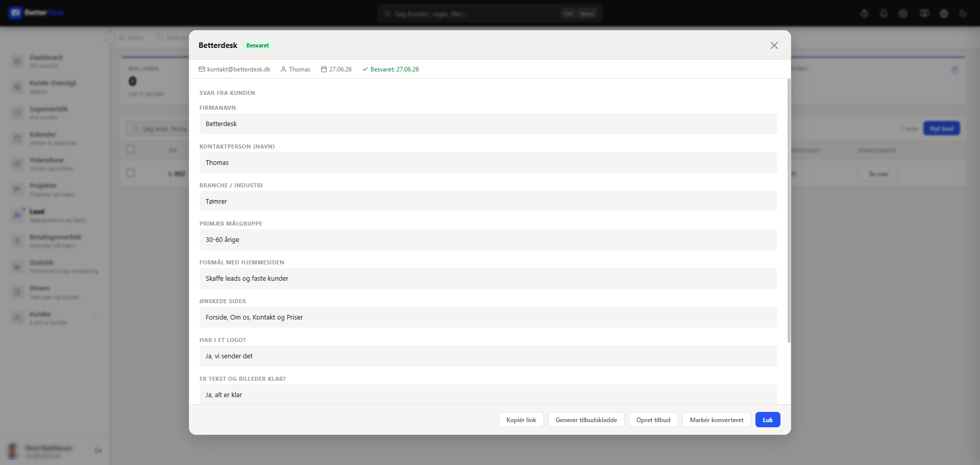Click Generer tilbudskladde button
Viewport: 980px width, 465px height.
click(x=586, y=420)
